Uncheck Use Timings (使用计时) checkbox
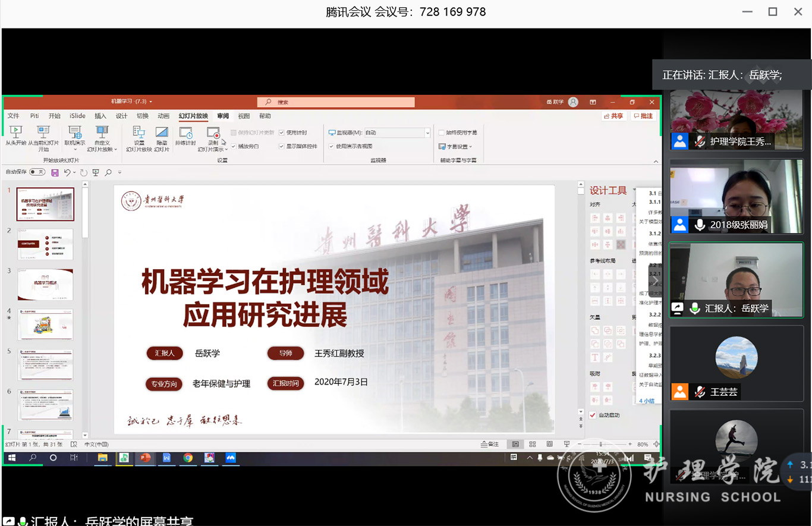812x526 pixels. [282, 133]
